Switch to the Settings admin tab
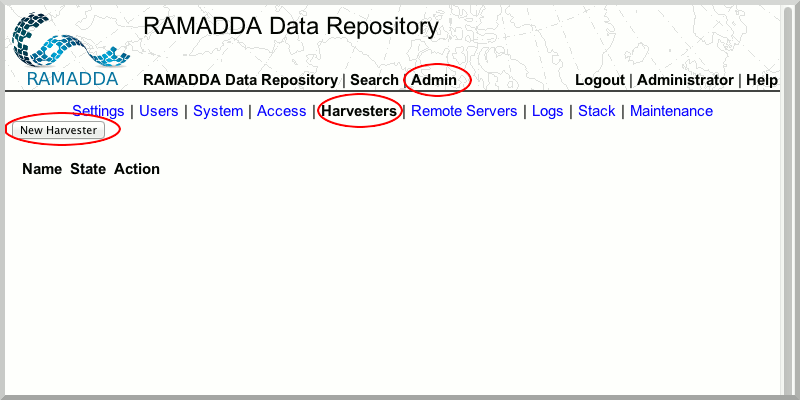Viewport: 800px width, 400px height. [98, 111]
